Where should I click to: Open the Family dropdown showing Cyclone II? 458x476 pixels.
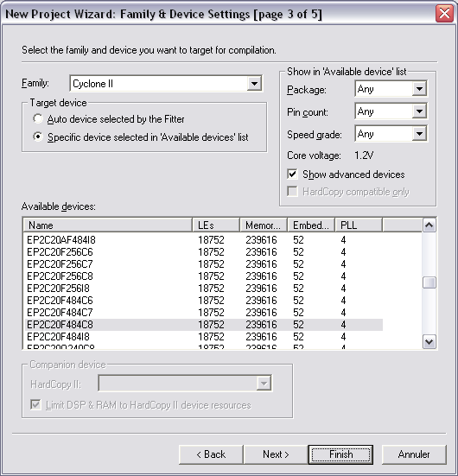[166, 84]
